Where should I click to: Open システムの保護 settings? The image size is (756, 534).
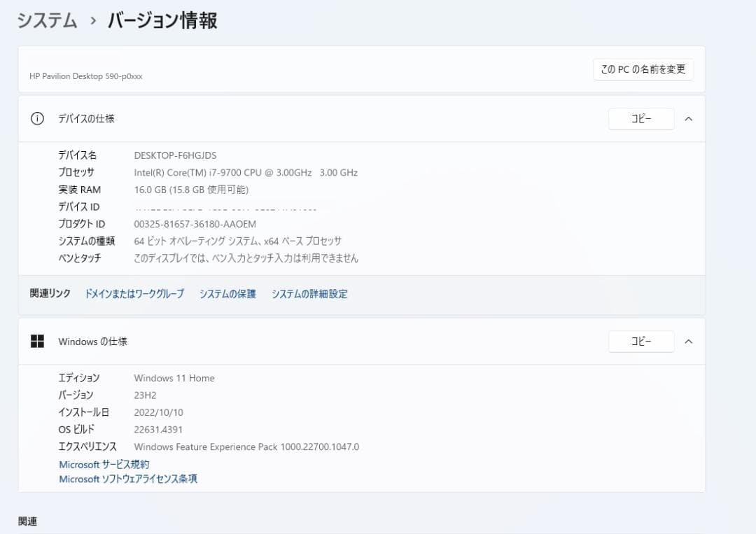pos(227,294)
